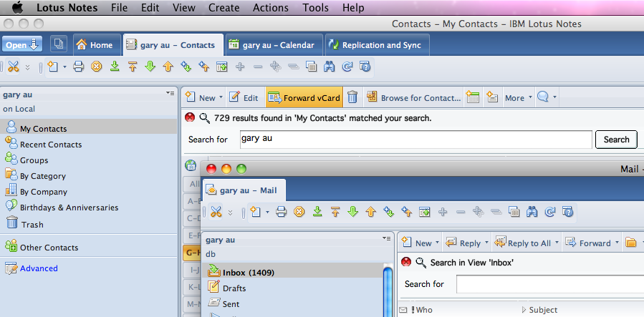Click the print icon in Contacts toolbar
Screen dimensions: 644x317
(x=79, y=67)
